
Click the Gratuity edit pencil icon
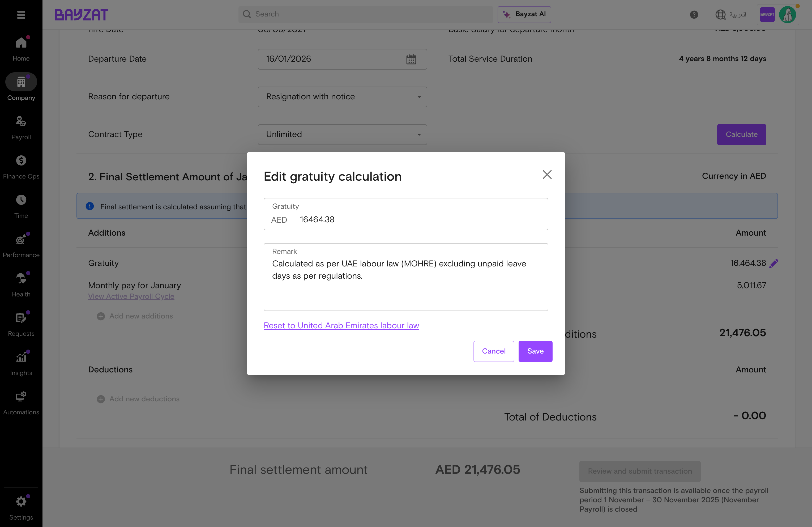pos(773,263)
